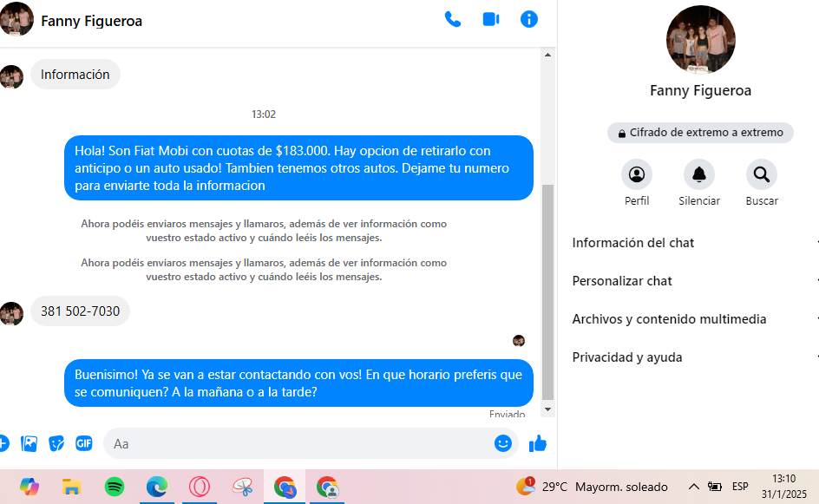Image resolution: width=819 pixels, height=504 pixels.
Task: Search in conversation with Buscar
Action: tap(761, 175)
